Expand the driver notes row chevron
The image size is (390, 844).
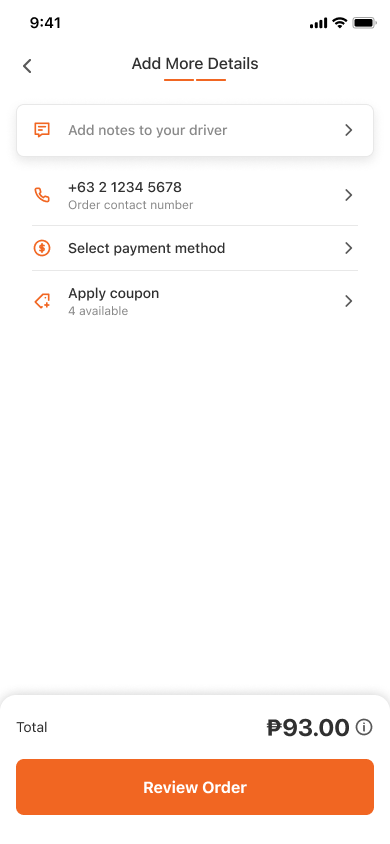click(x=349, y=130)
